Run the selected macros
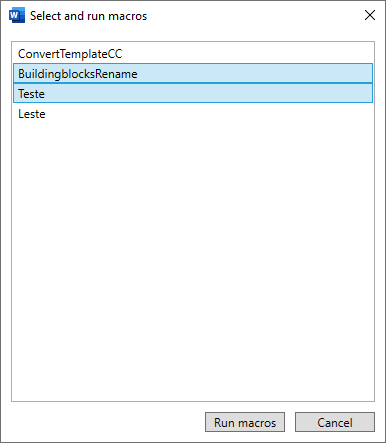Screen dimensions: 386x443 pos(245,422)
